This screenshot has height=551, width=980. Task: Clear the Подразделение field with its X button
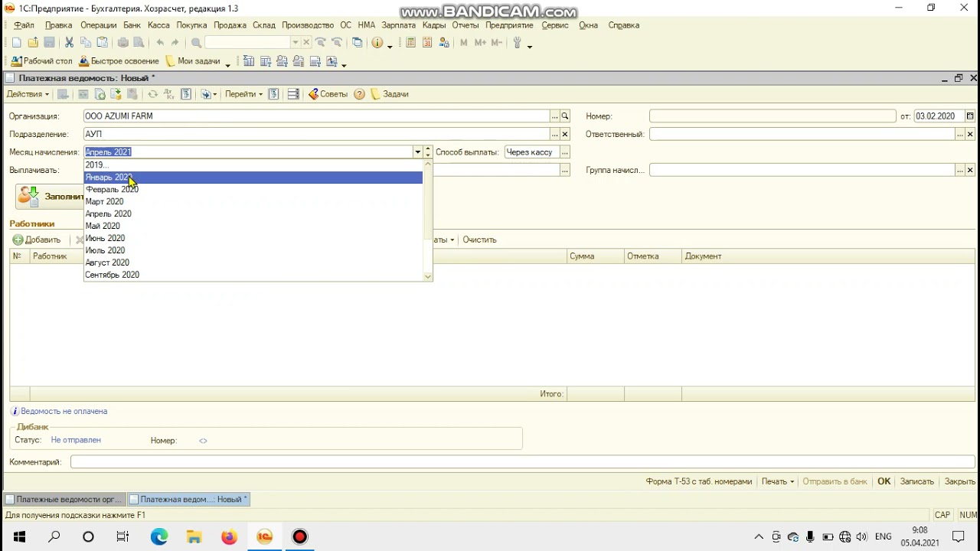(x=565, y=135)
